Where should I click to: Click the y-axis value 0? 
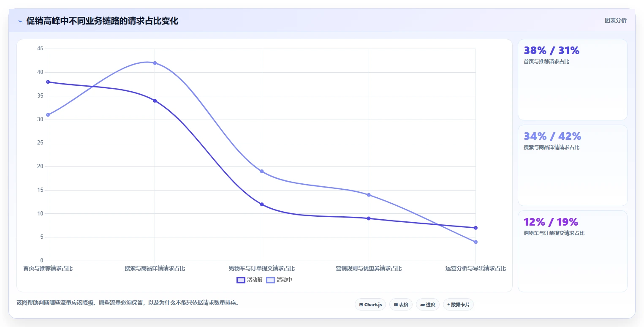point(42,261)
